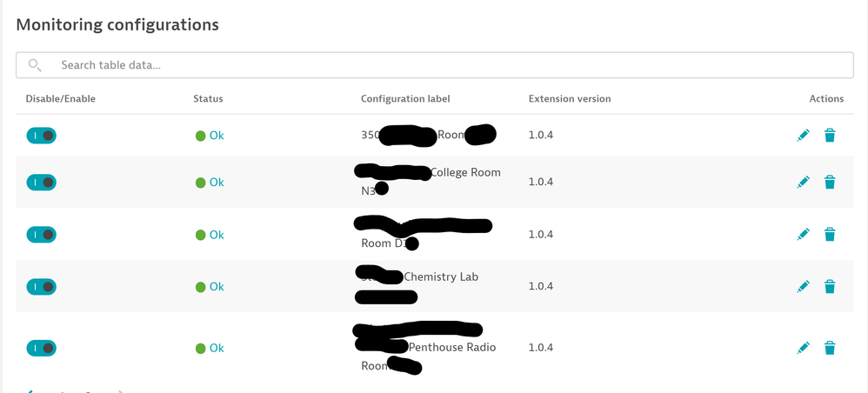
Task: Turn off Penthouse Radio Room monitoring toggle
Action: click(41, 348)
